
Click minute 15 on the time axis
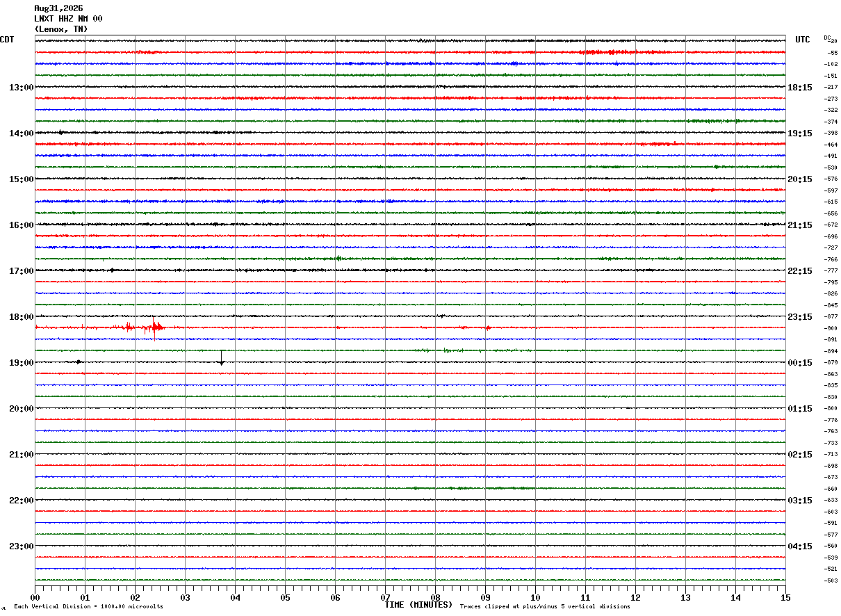[x=785, y=597]
